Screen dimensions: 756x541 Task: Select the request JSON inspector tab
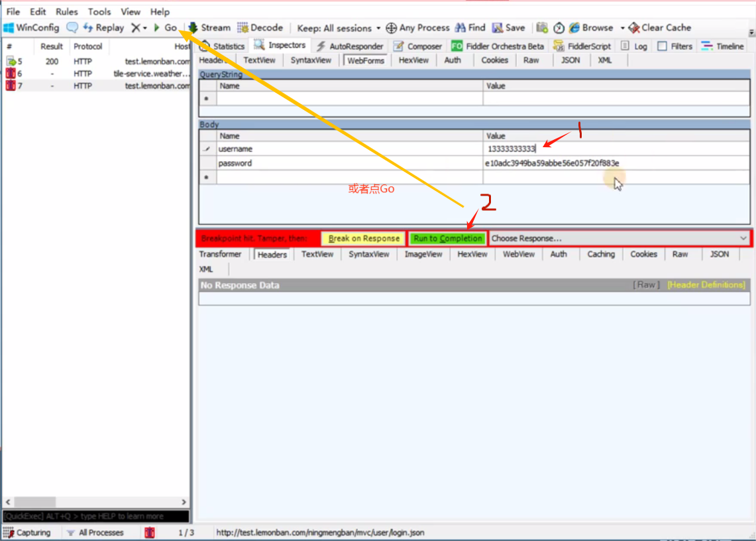(570, 60)
